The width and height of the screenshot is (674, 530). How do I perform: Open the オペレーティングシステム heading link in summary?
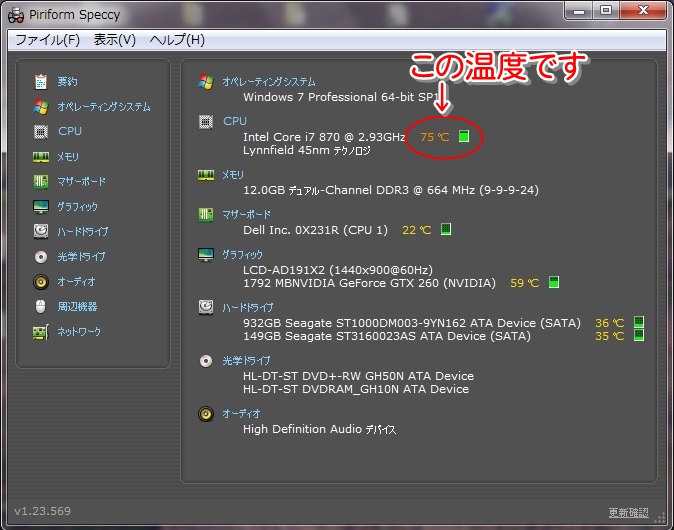coord(269,82)
